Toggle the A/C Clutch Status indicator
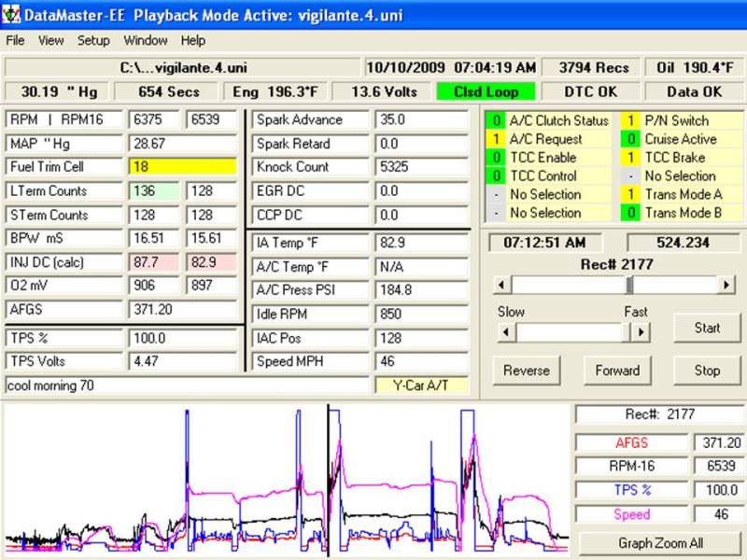 point(496,120)
